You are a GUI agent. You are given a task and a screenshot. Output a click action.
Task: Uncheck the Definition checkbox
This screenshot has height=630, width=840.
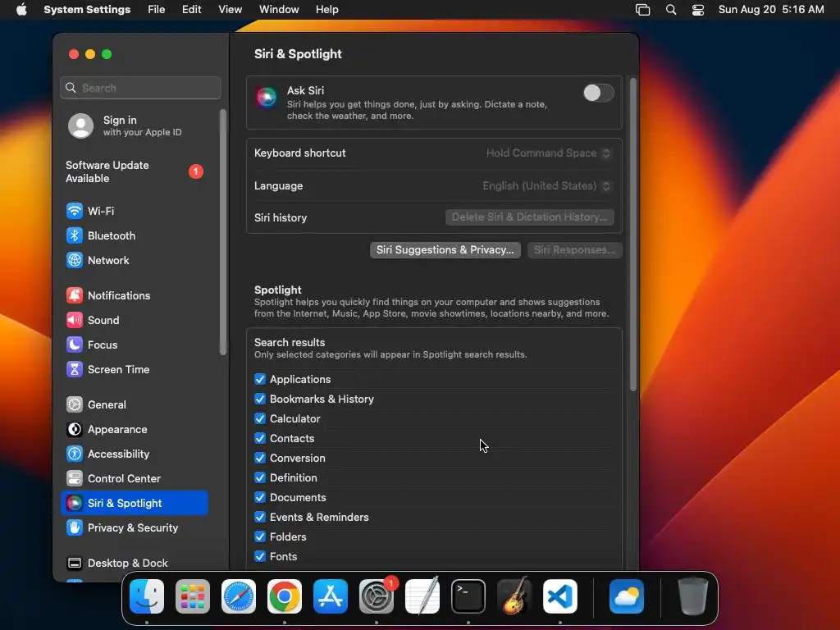(260, 478)
